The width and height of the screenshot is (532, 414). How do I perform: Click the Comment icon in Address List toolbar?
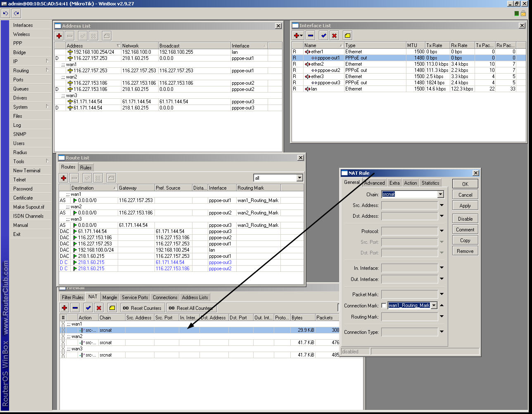point(107,36)
